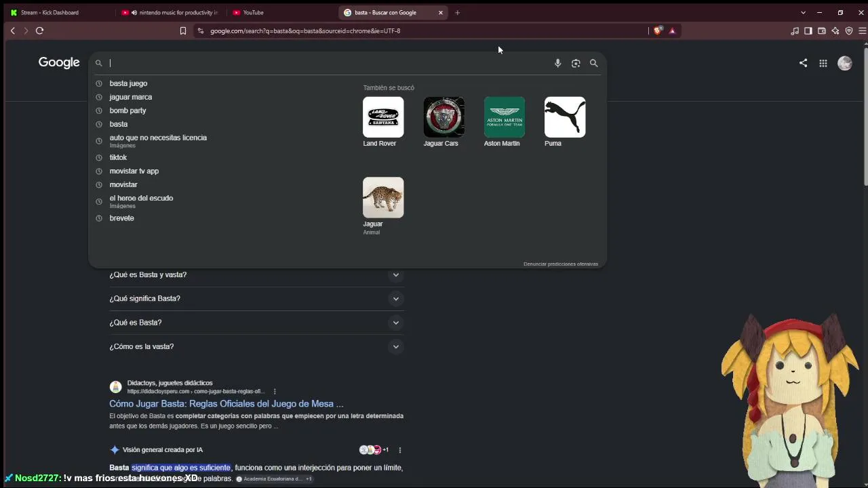Open a new browser tab
The image size is (868, 488).
tap(457, 12)
